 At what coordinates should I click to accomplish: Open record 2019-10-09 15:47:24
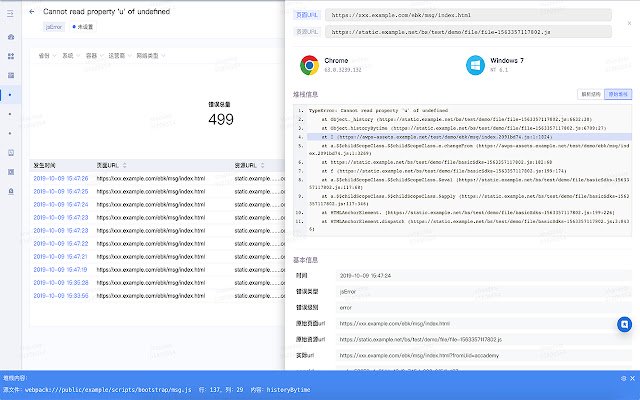click(x=61, y=204)
